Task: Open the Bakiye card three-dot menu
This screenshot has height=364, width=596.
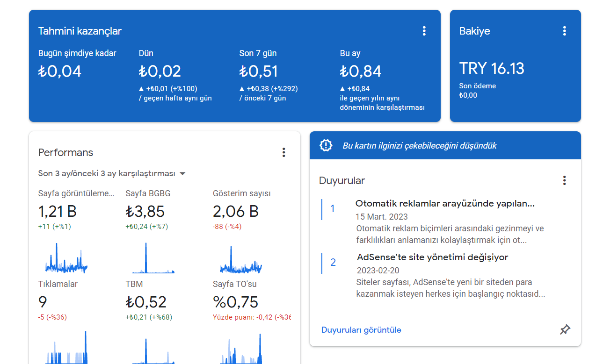Action: 564,31
